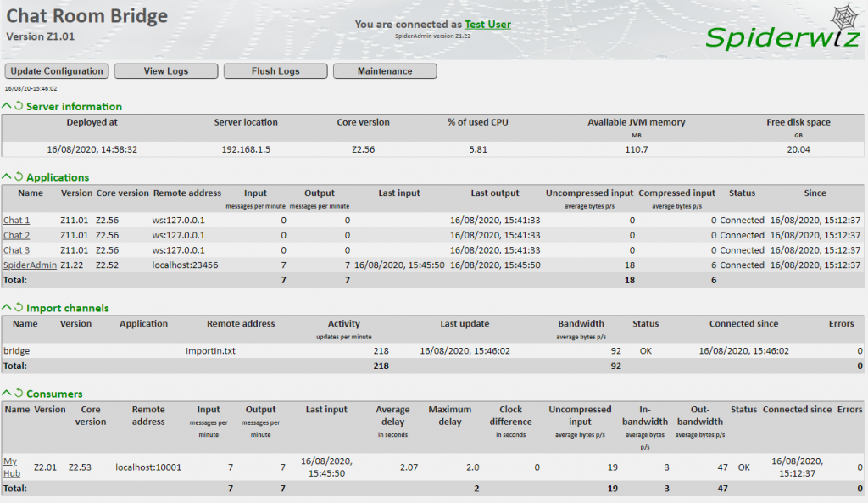The width and height of the screenshot is (868, 503).
Task: Click the Server location column header
Action: coord(246,122)
